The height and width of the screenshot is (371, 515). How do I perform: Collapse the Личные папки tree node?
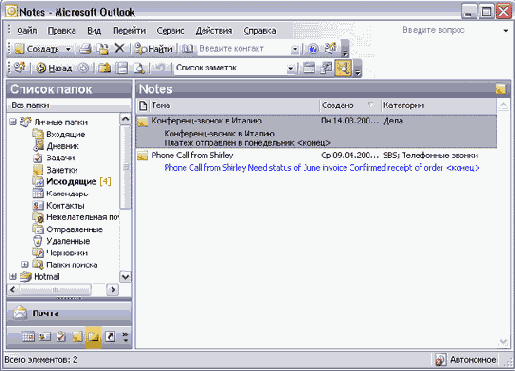[13, 122]
